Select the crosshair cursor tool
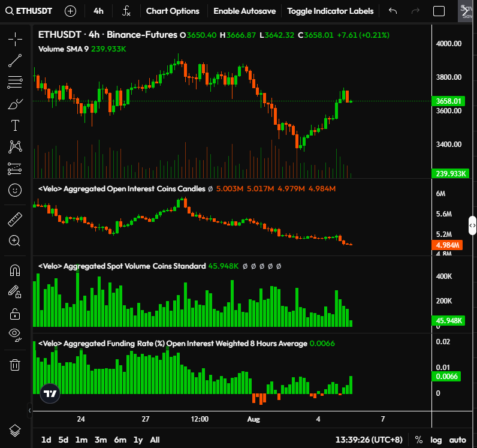477x448 pixels. tap(15, 40)
